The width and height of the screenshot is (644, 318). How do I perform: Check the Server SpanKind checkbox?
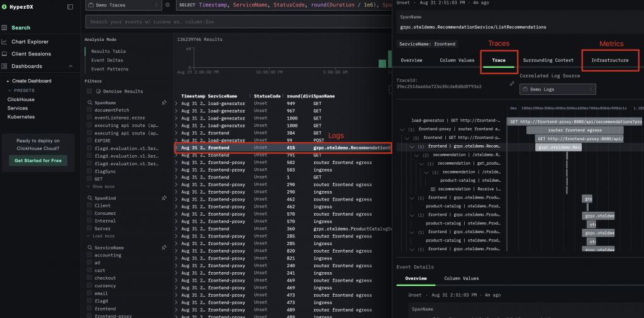pyautogui.click(x=89, y=229)
